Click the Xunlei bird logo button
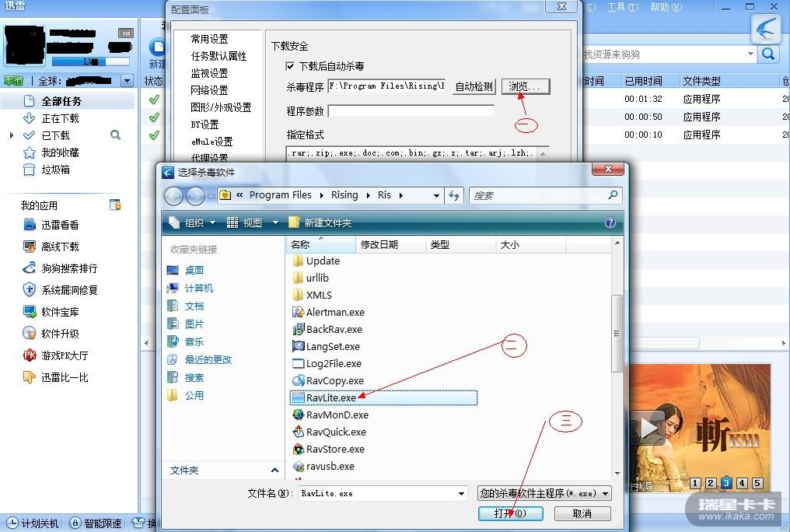790x532 pixels. 766,30
